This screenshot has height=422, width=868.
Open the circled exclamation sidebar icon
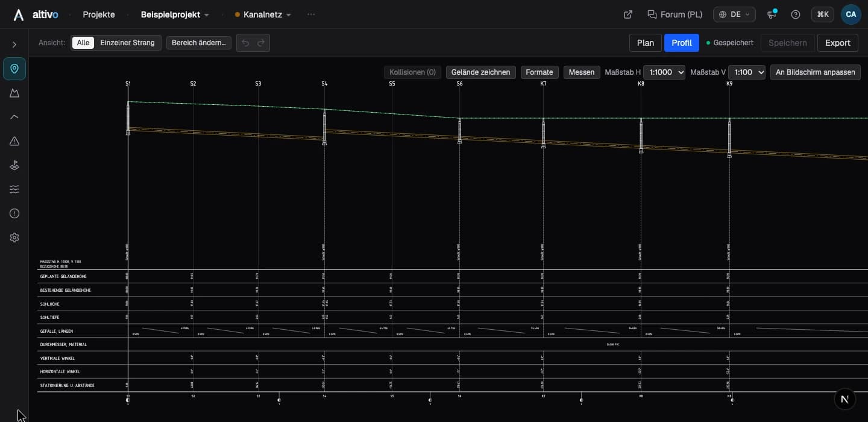click(x=14, y=213)
